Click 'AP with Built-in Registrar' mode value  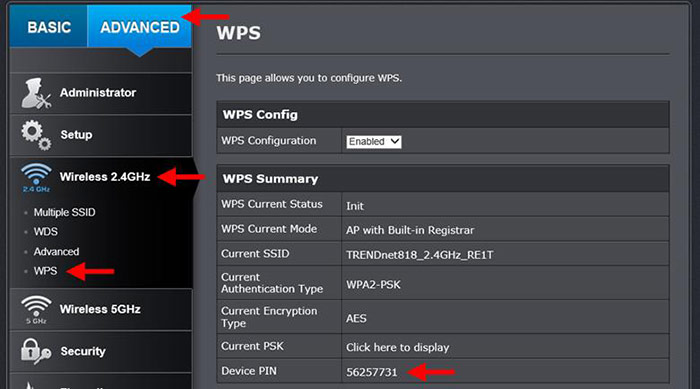(x=410, y=230)
